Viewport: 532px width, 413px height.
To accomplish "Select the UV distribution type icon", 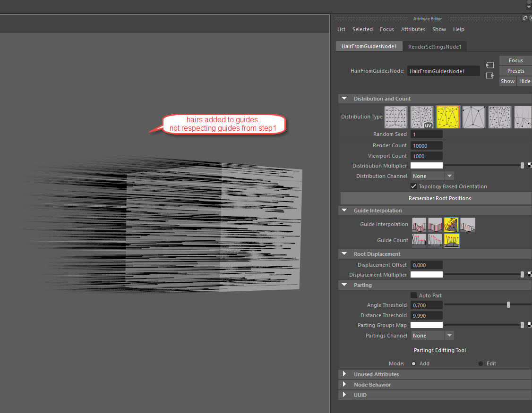I will pyautogui.click(x=422, y=117).
